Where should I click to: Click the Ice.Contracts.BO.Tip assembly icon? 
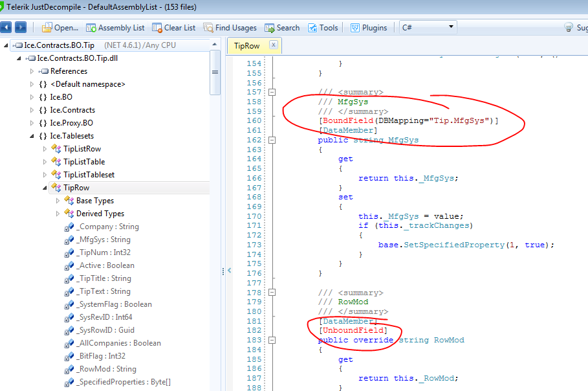coord(17,45)
